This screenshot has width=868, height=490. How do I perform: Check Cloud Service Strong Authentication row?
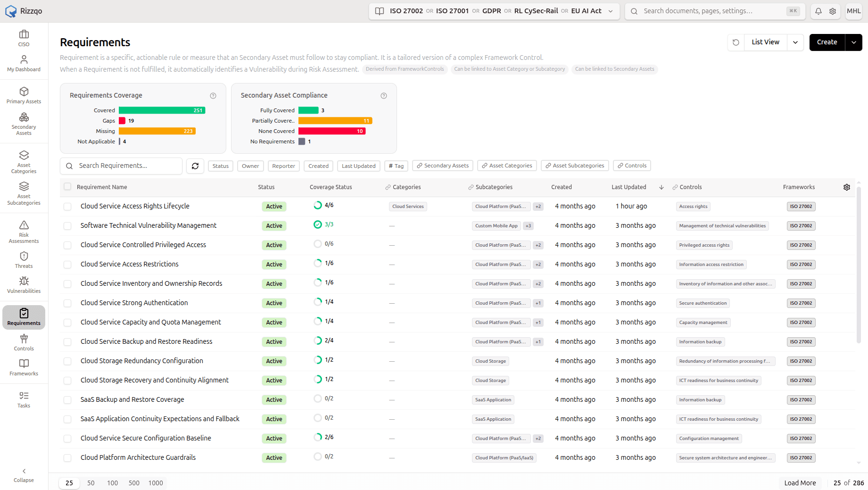(x=67, y=303)
